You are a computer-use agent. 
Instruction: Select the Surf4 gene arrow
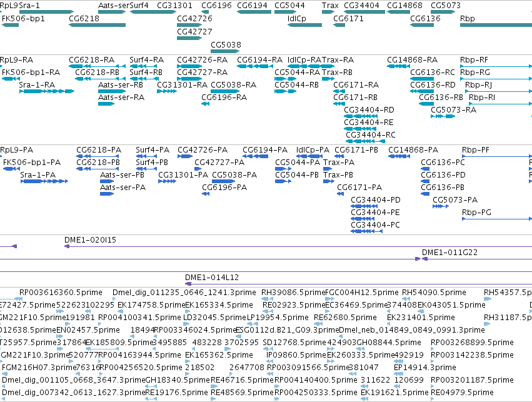coord(153,12)
